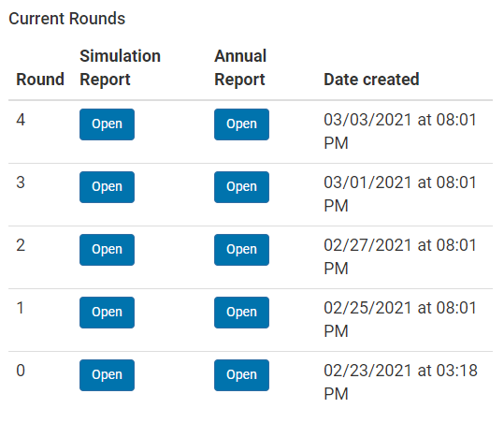The image size is (504, 423).
Task: Click the Annual Report column header
Action: tap(240, 67)
